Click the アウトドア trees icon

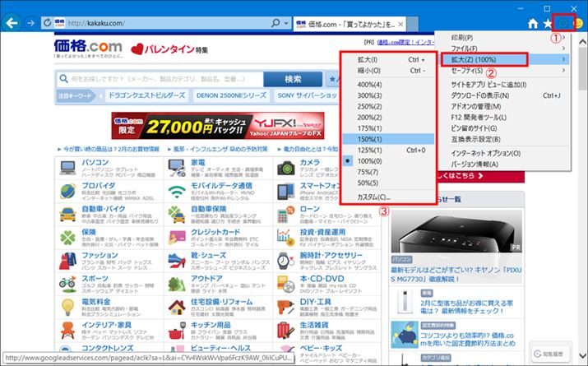[x=177, y=285]
